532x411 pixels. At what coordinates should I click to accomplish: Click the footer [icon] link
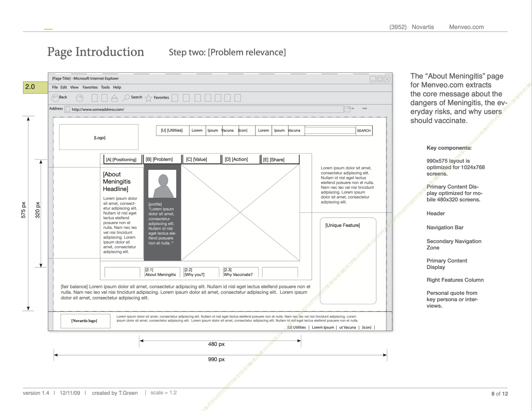click(x=367, y=327)
